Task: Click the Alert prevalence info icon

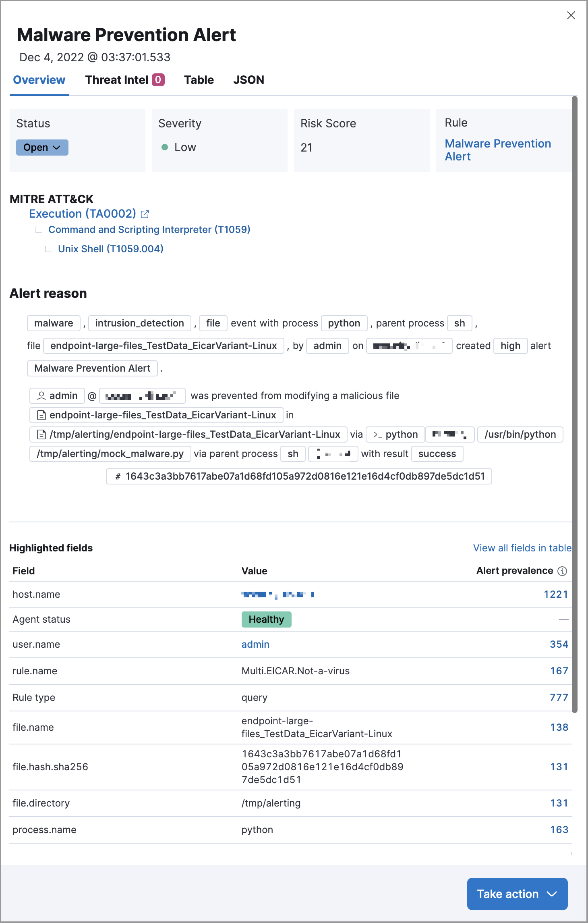Action: pyautogui.click(x=562, y=571)
